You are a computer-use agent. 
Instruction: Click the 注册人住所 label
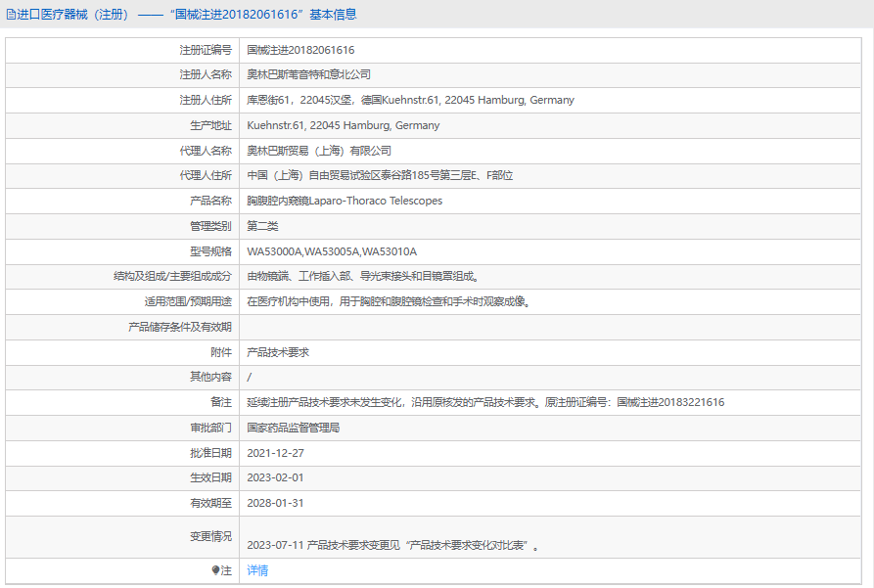[x=206, y=100]
